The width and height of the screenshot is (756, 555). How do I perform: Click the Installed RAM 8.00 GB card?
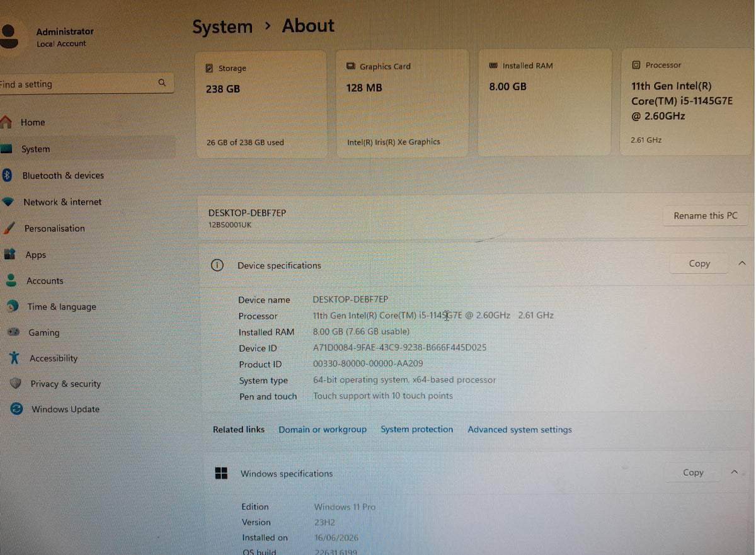(545, 102)
